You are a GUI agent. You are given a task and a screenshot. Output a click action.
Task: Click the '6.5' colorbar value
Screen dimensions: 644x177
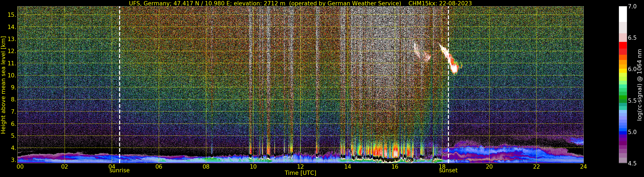coord(632,38)
